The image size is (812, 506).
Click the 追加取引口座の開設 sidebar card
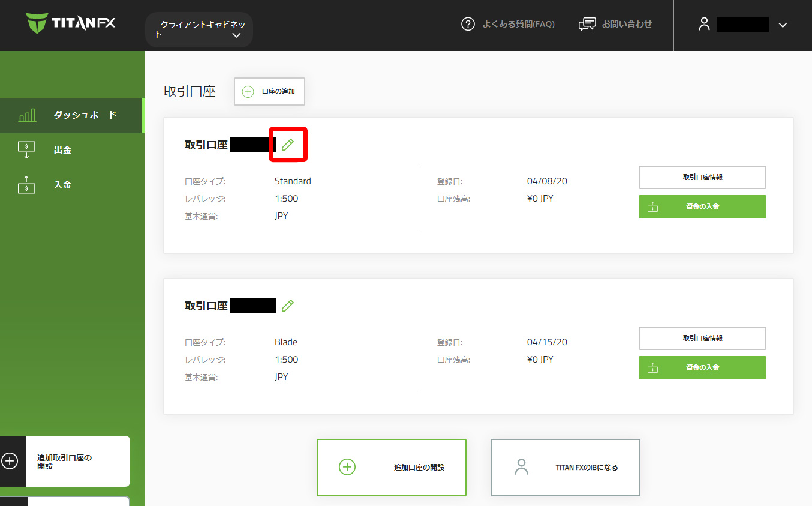pos(65,461)
